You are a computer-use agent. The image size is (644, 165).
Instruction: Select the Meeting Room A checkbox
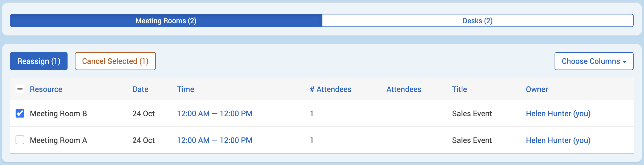[20, 140]
